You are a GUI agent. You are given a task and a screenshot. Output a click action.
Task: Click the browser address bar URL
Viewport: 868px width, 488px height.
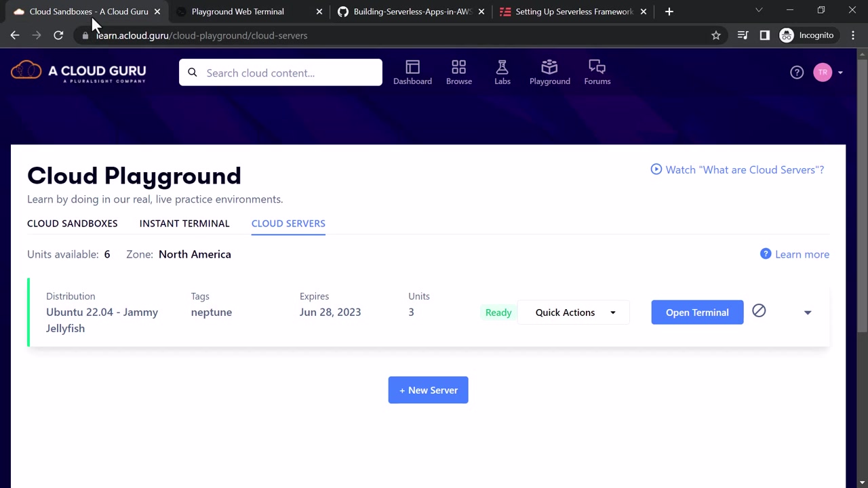pyautogui.click(x=201, y=35)
